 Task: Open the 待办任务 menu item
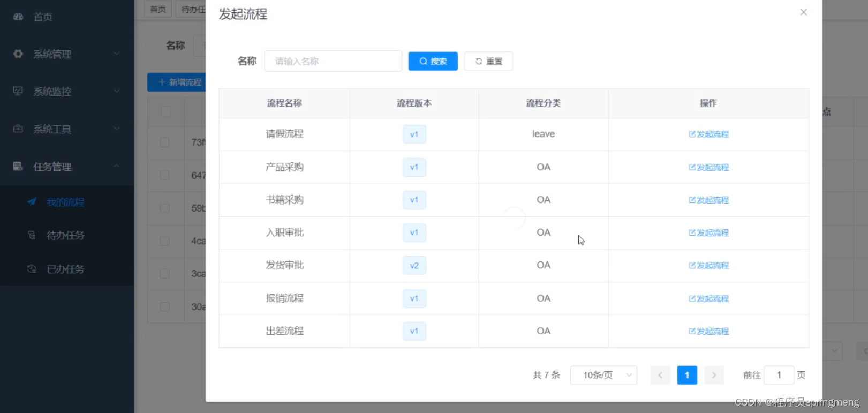[x=65, y=235]
